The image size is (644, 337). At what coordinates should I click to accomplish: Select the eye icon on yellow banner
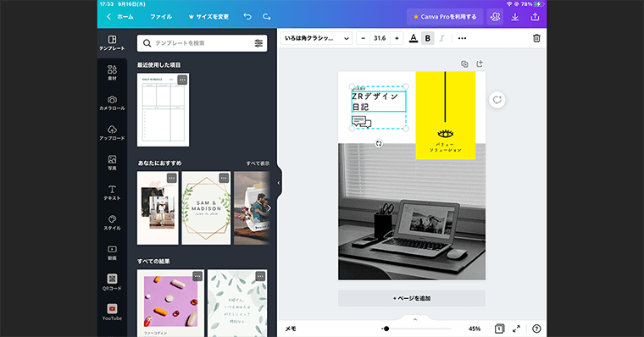[x=445, y=134]
